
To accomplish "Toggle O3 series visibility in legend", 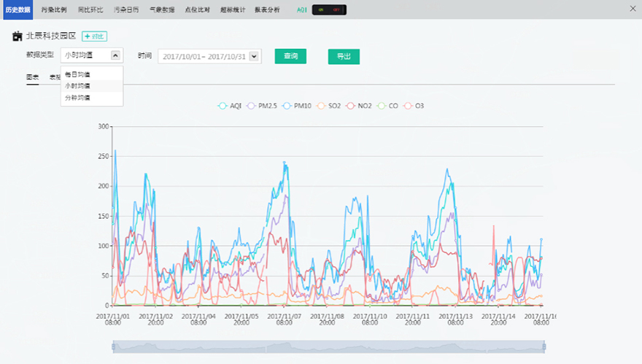I will point(414,106).
